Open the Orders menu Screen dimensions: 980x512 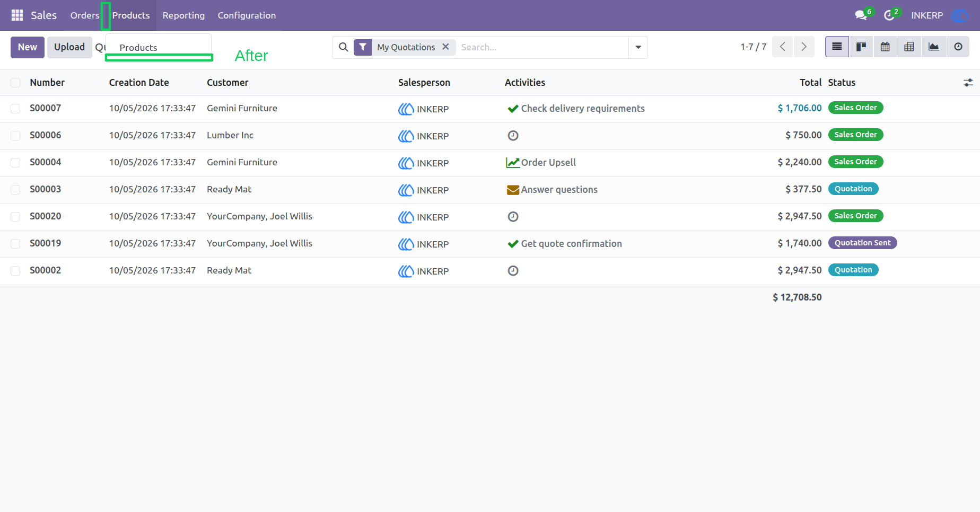coord(85,15)
